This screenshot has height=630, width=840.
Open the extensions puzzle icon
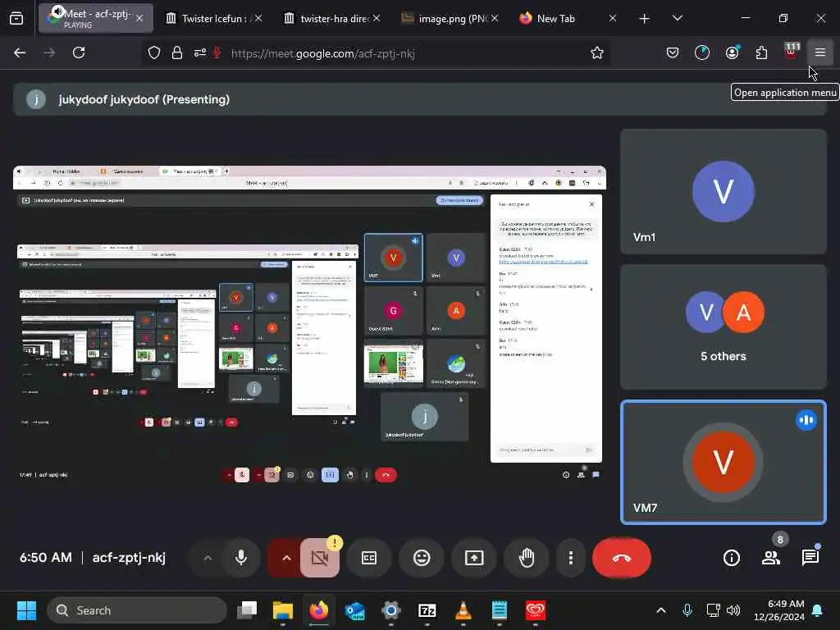[761, 52]
